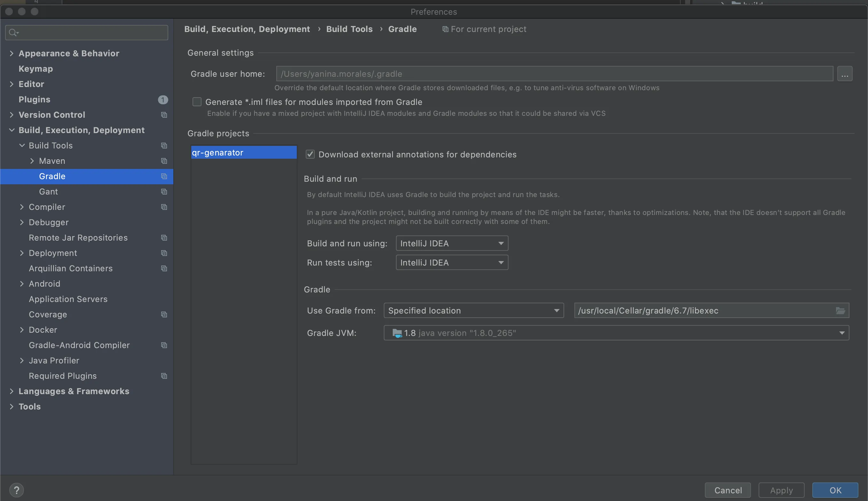Select Gant in the settings tree
Image resolution: width=868 pixels, height=501 pixels.
point(49,191)
